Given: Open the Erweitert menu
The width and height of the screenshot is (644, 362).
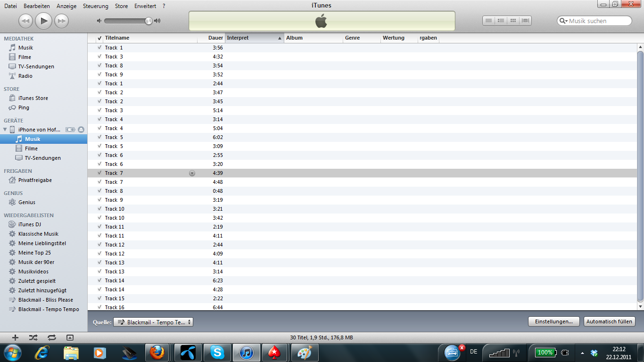Looking at the screenshot, I should click(x=145, y=6).
